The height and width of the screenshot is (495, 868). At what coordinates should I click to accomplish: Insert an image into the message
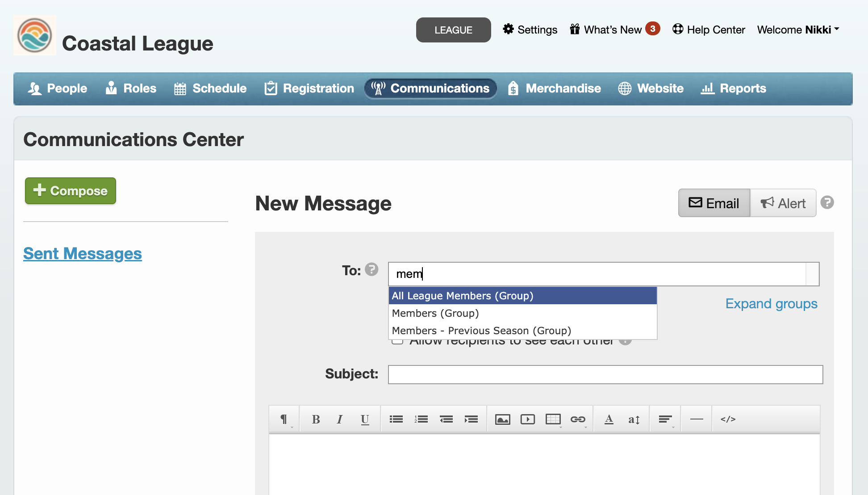click(x=503, y=419)
